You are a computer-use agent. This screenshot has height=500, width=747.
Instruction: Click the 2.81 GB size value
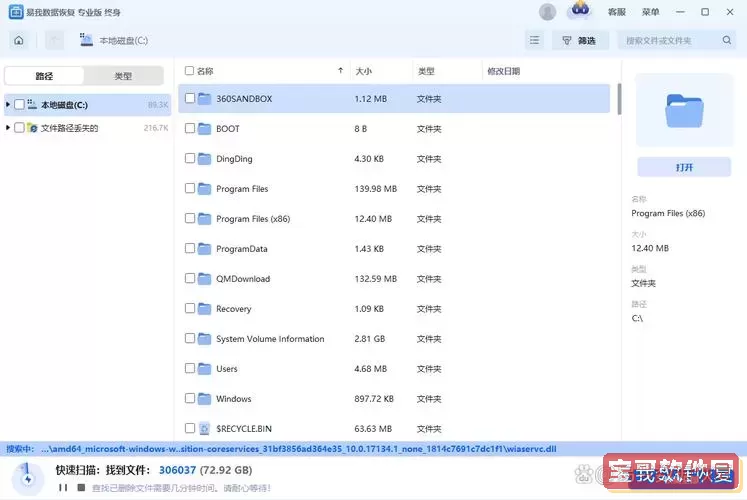click(370, 339)
